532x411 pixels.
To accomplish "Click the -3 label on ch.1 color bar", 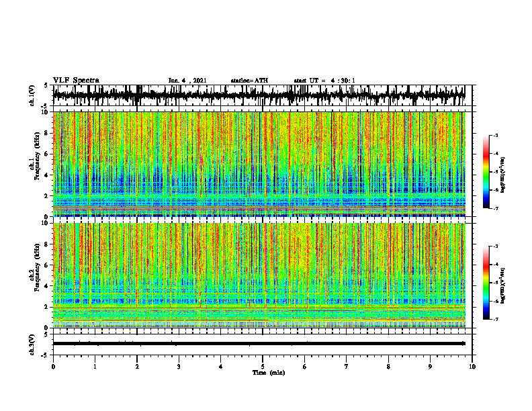I will 496,135.
